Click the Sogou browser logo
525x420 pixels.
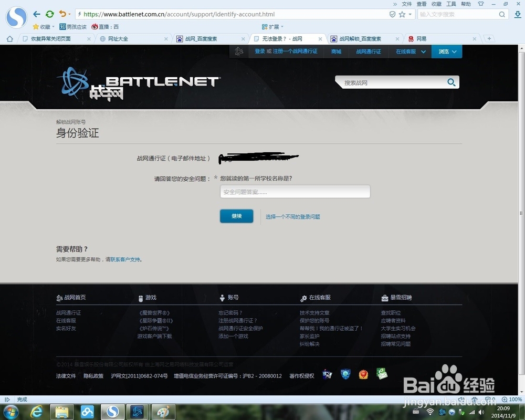tap(16, 17)
